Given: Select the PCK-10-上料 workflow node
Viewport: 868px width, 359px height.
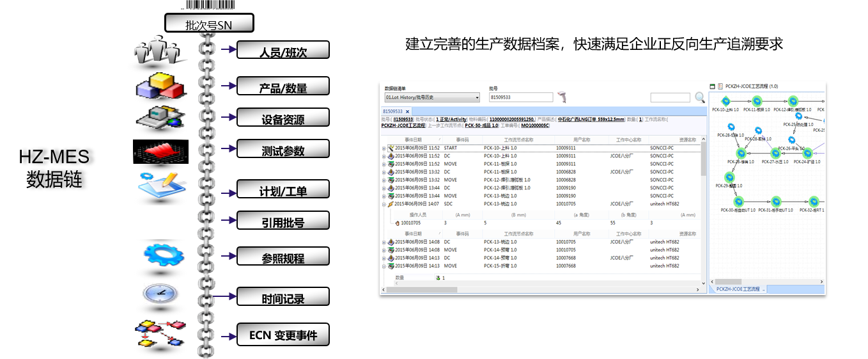Looking at the screenshot, I should pyautogui.click(x=725, y=101).
